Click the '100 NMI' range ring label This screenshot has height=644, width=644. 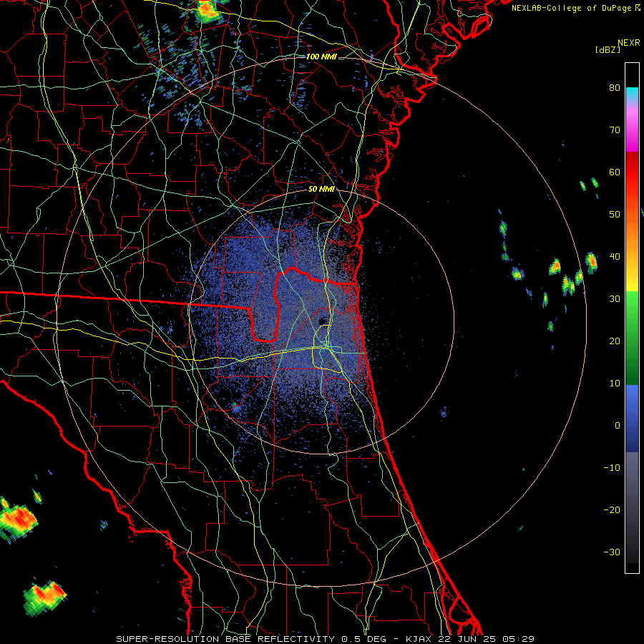click(321, 57)
